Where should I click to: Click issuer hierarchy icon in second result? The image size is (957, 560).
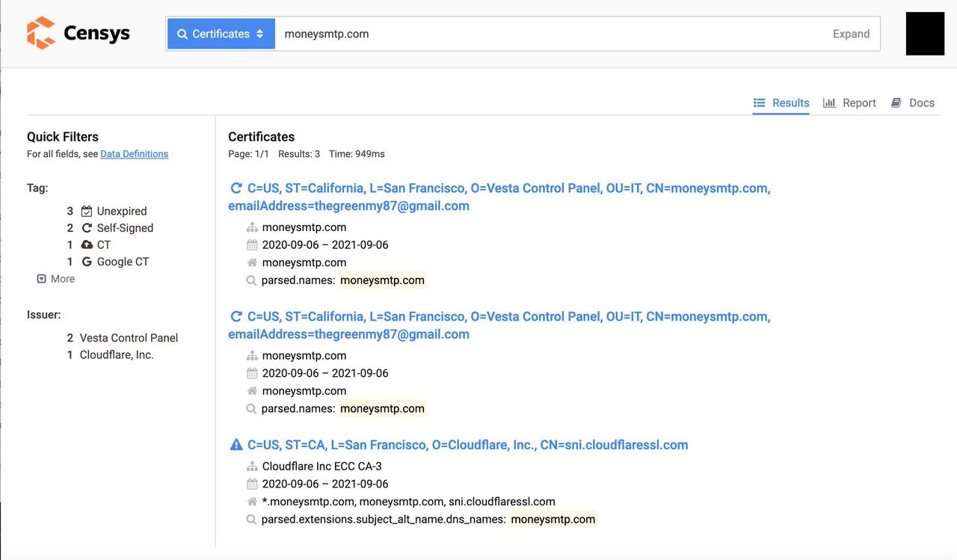pos(252,356)
